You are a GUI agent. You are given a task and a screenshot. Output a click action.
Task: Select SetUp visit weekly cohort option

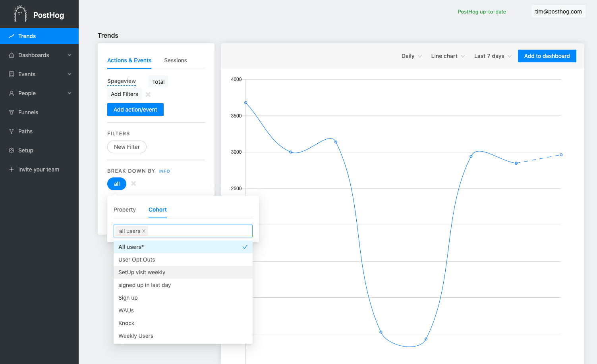click(x=142, y=272)
